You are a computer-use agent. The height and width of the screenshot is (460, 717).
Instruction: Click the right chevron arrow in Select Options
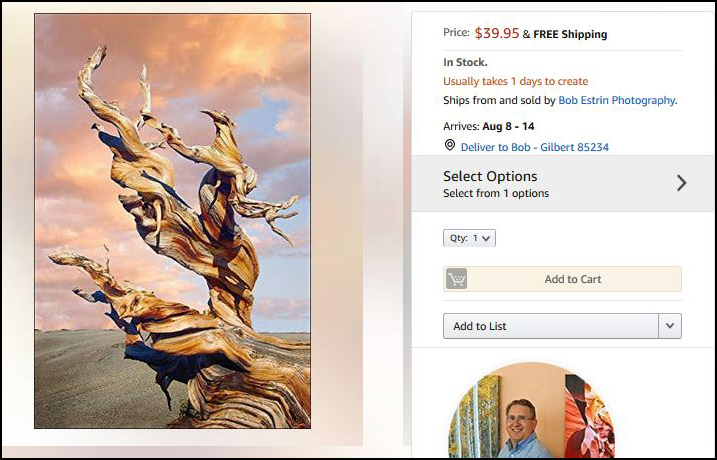click(x=681, y=183)
